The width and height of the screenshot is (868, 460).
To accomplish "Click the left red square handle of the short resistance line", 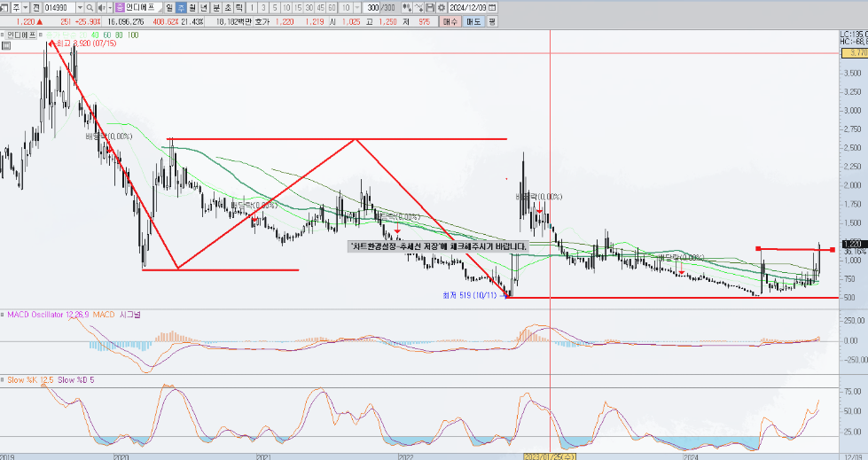I will point(758,248).
